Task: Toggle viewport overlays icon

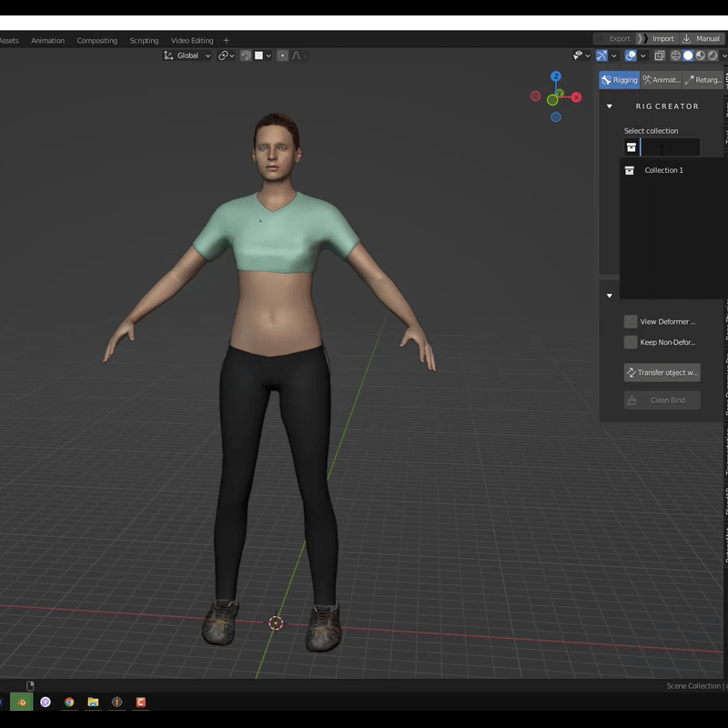Action: click(x=631, y=56)
